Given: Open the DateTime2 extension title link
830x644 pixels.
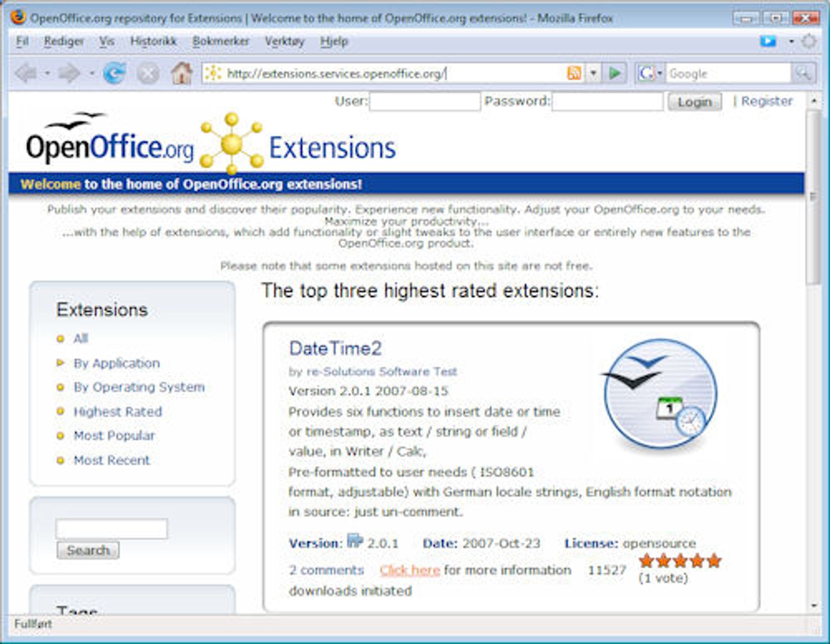Looking at the screenshot, I should [x=335, y=348].
